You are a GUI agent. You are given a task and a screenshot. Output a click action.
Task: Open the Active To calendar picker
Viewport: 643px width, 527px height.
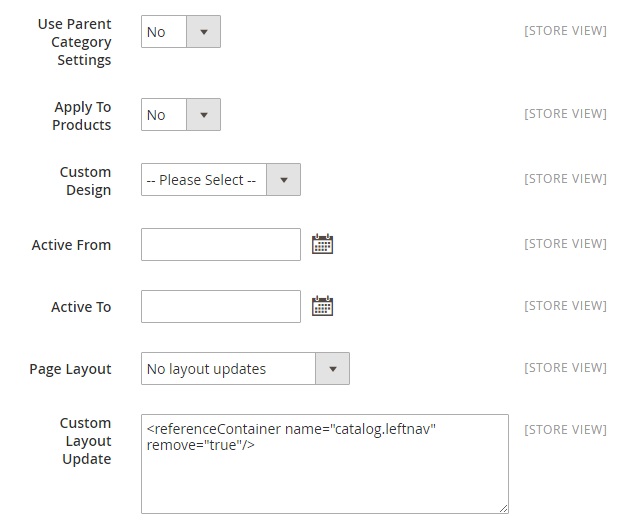point(322,306)
